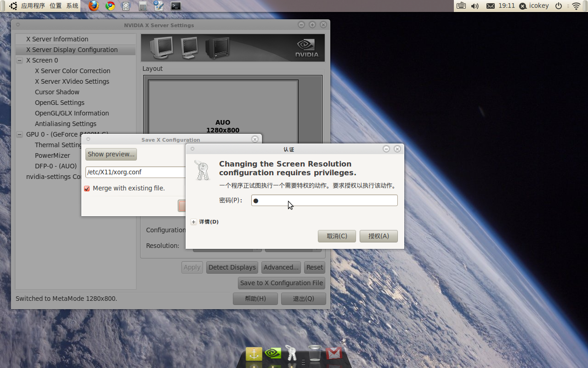Open the disk utility icon in top panel
This screenshot has width=588, height=368.
(126, 6)
